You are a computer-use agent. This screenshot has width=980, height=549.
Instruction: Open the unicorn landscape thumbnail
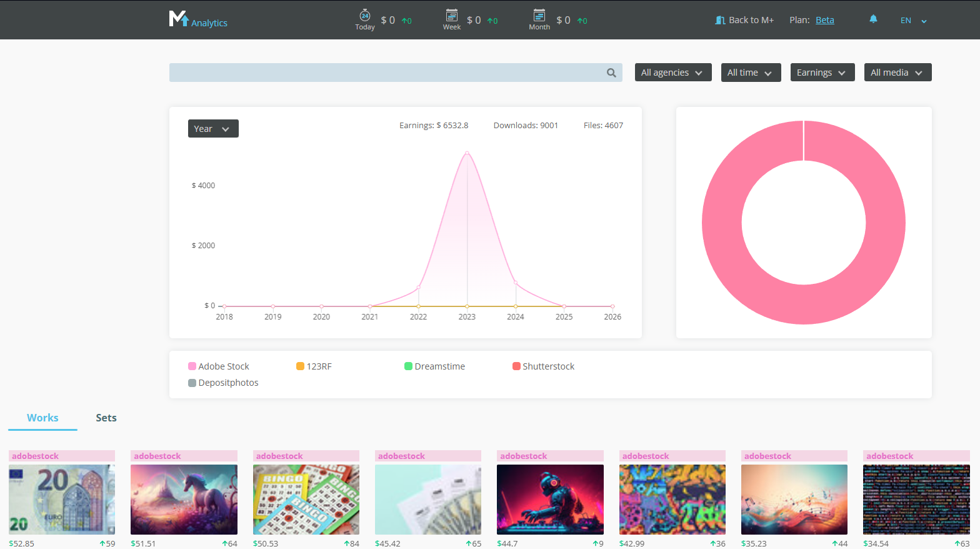point(184,499)
